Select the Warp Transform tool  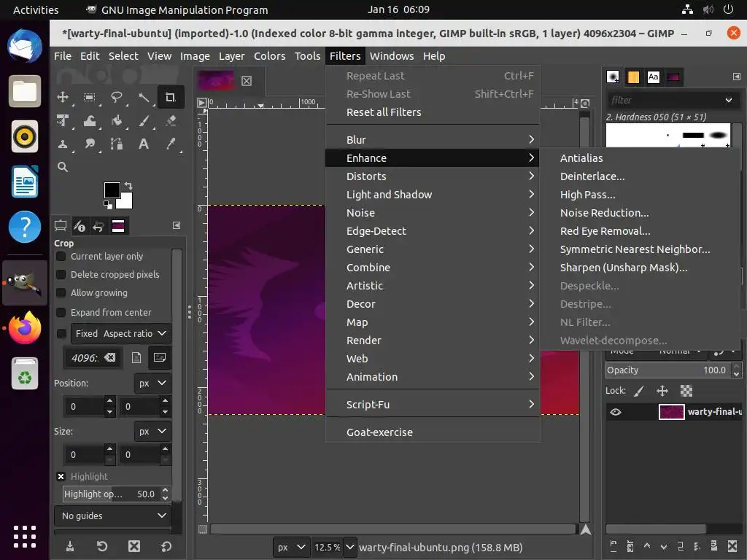click(89, 121)
